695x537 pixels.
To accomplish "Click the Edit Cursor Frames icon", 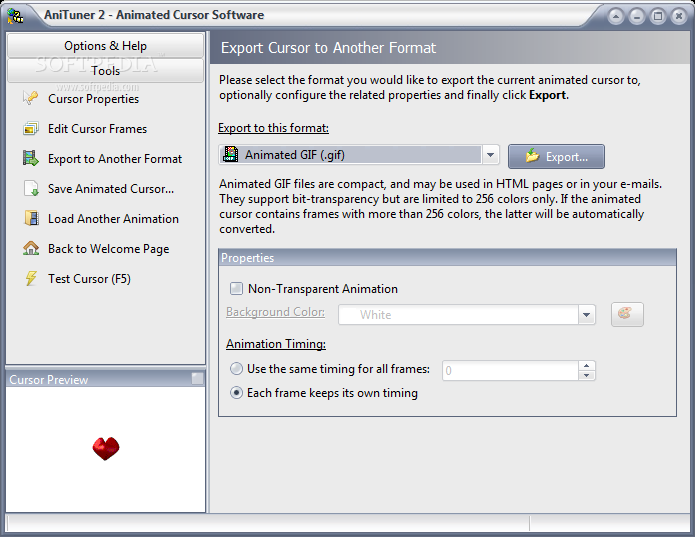I will click(31, 128).
